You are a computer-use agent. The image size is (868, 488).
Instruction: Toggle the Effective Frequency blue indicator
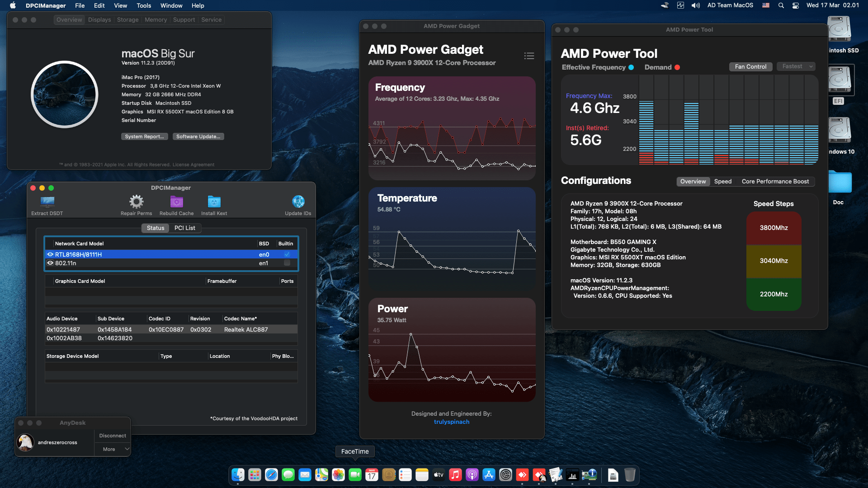pos(631,67)
